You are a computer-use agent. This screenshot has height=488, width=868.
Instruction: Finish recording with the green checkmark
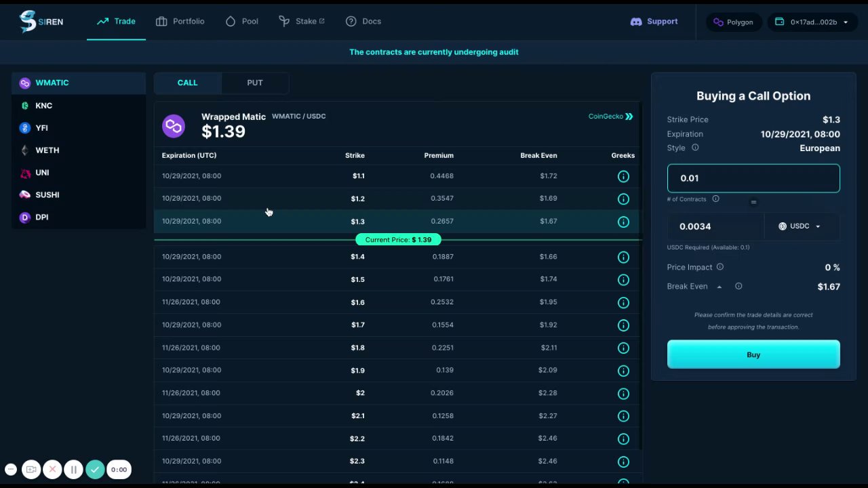click(x=95, y=469)
